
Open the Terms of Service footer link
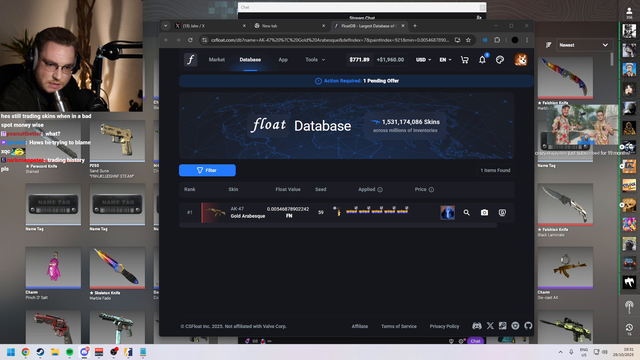399,326
